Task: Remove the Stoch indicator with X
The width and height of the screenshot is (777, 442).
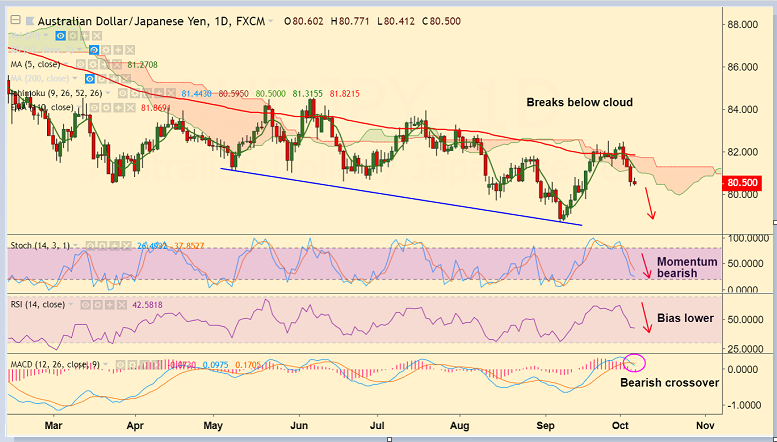Action: (x=126, y=245)
